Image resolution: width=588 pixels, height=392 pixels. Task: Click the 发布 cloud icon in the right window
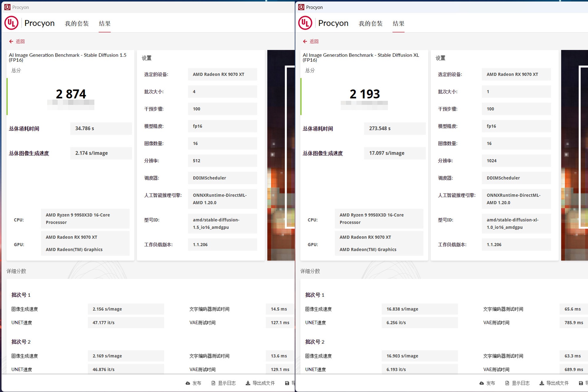(x=482, y=383)
